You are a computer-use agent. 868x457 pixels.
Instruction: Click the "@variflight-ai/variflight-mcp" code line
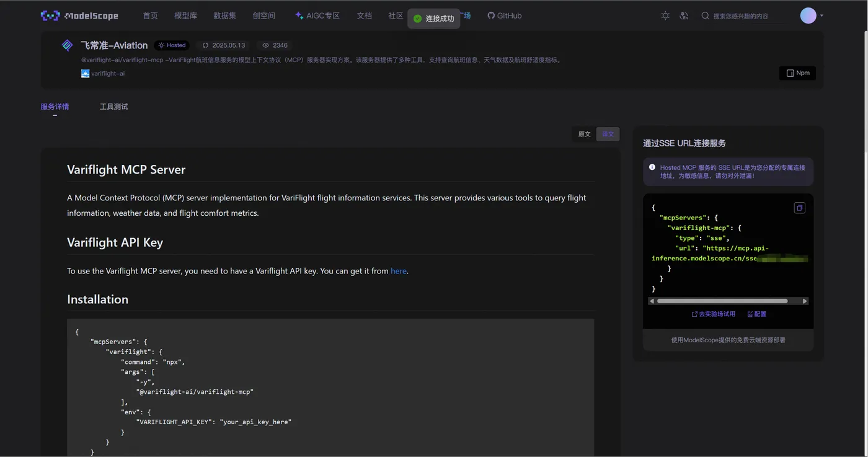pyautogui.click(x=195, y=392)
